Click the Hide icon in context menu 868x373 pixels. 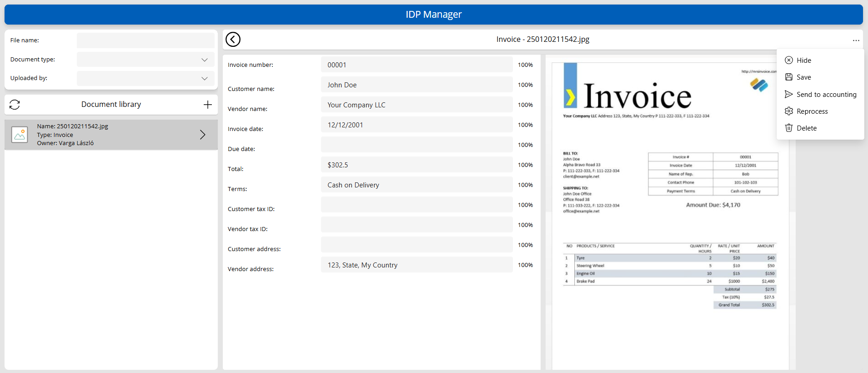pyautogui.click(x=789, y=60)
